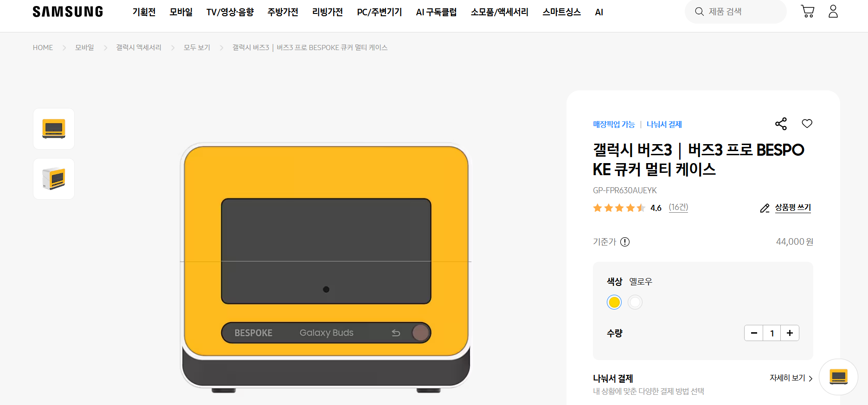Click the pencil icon beside 상품평 쓰기
Screen dimensions: 868x405
coord(765,208)
